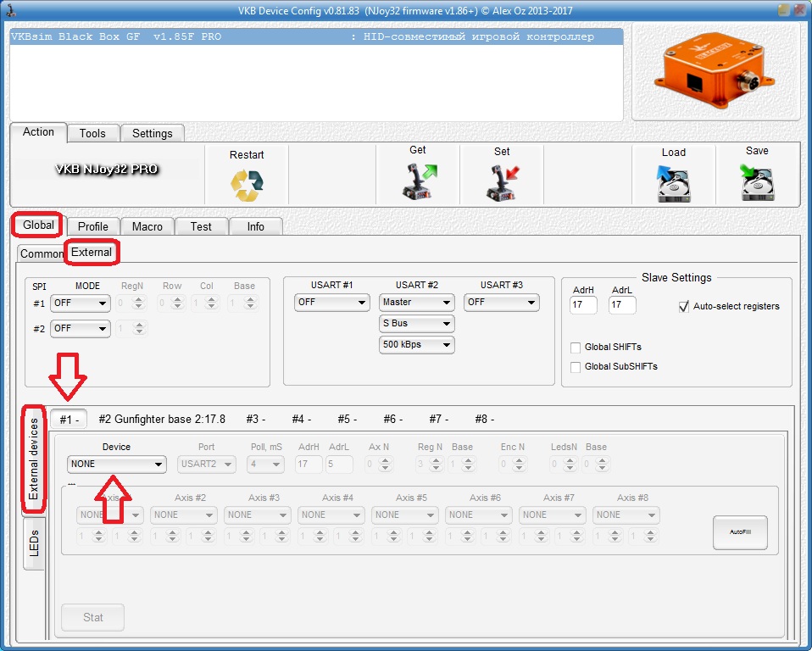Open USART #2 Master mode dropdown
Image resolution: width=812 pixels, height=651 pixels.
pyautogui.click(x=416, y=302)
